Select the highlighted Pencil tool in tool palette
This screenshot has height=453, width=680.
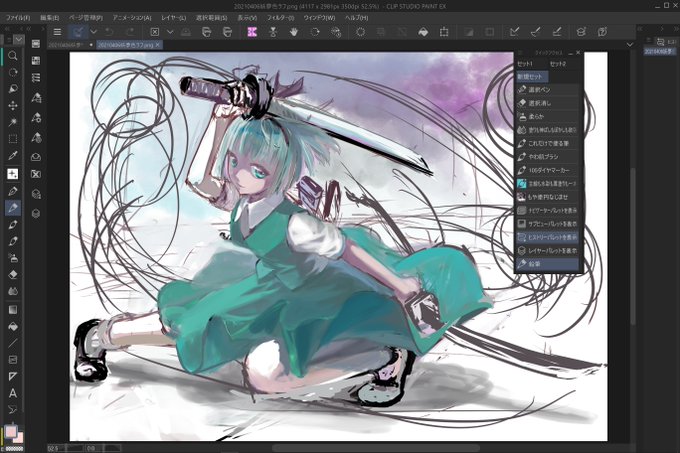click(x=13, y=208)
